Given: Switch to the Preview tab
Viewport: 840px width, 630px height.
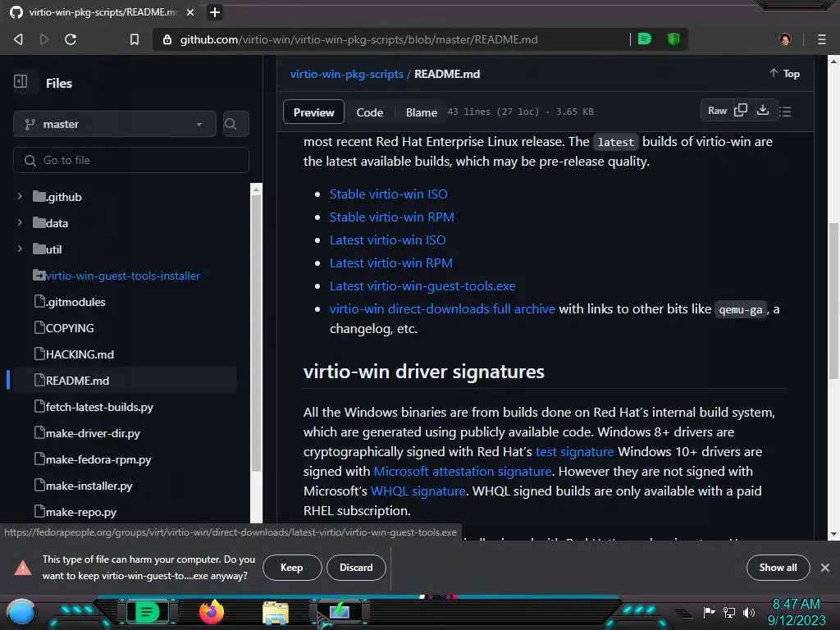Looking at the screenshot, I should (x=313, y=112).
